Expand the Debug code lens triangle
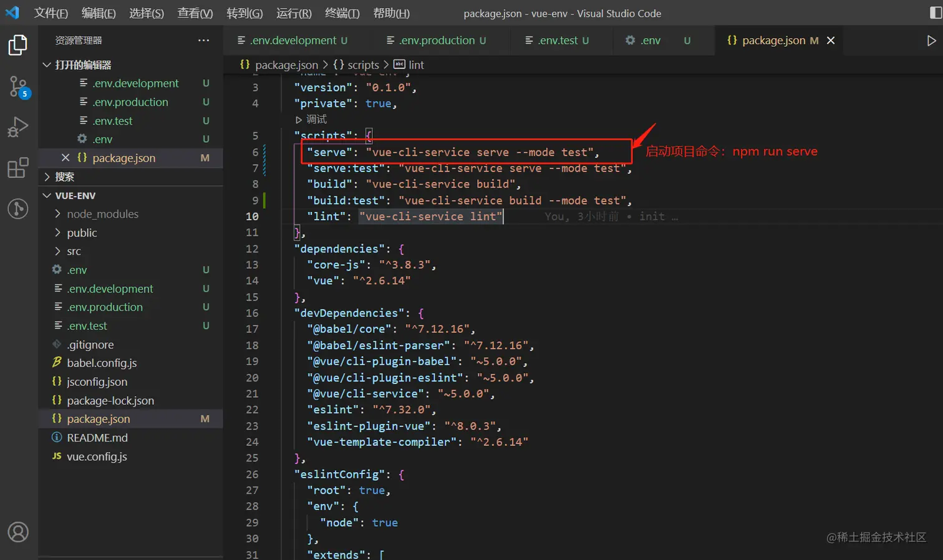 click(x=299, y=119)
